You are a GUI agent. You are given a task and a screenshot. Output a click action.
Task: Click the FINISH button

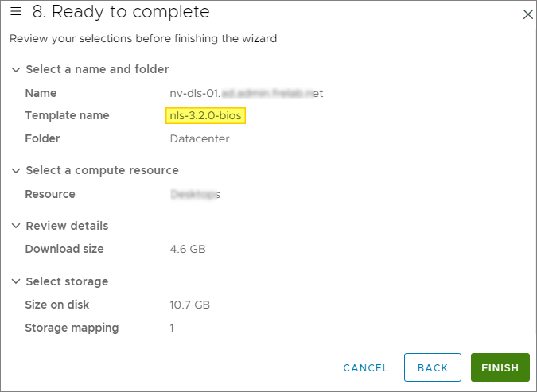(500, 367)
